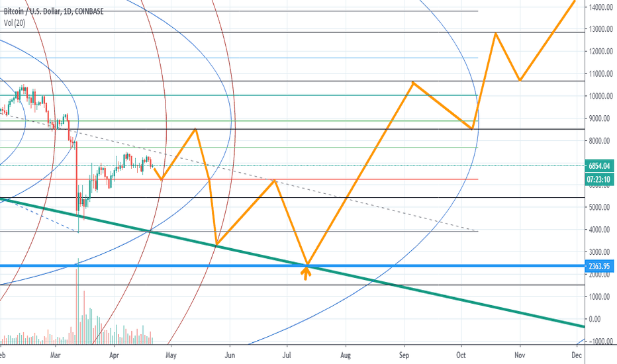Click the Sep label on time axis
Image resolution: width=617 pixels, height=364 pixels.
404,355
